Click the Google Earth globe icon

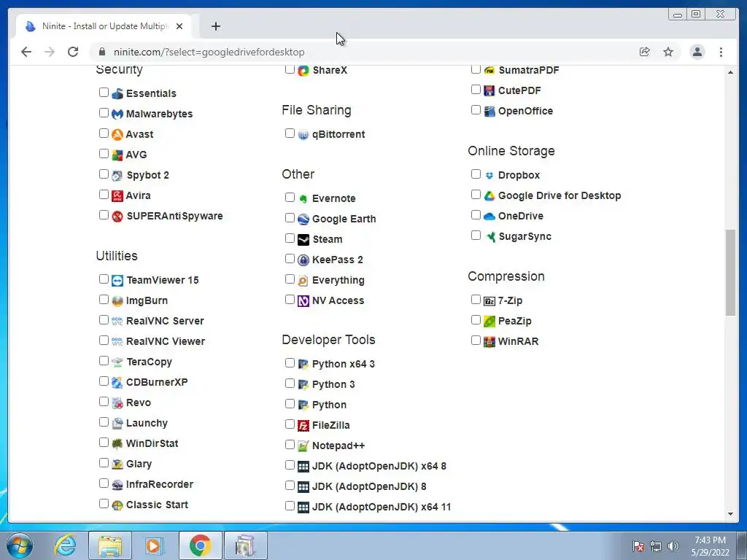point(303,219)
